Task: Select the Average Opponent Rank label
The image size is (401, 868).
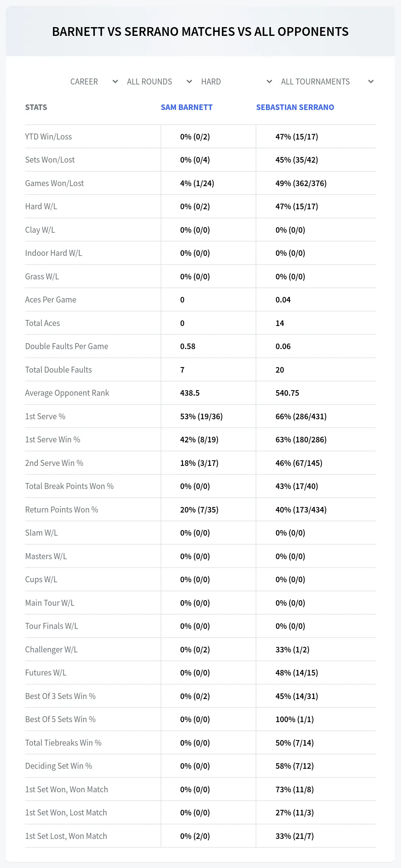Action: click(x=67, y=393)
